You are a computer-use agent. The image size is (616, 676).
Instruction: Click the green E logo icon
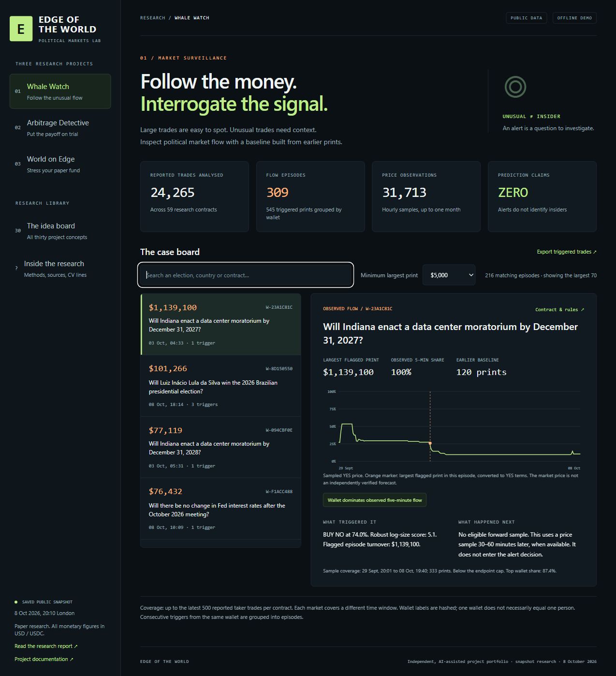(21, 29)
